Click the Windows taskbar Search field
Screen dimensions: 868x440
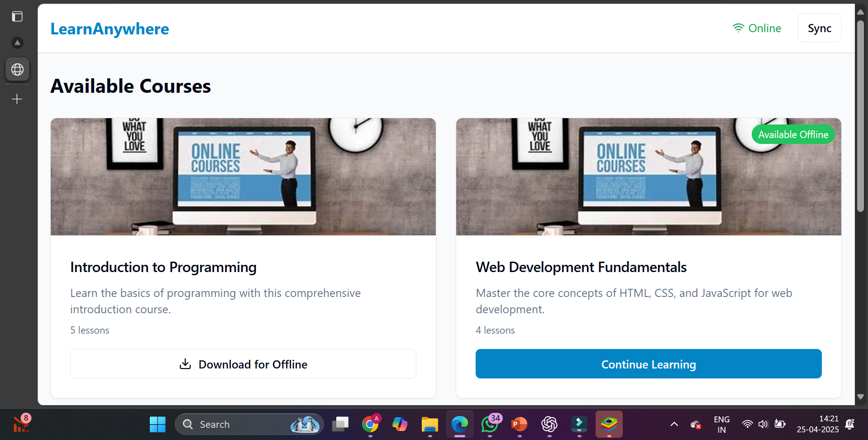[x=249, y=424]
